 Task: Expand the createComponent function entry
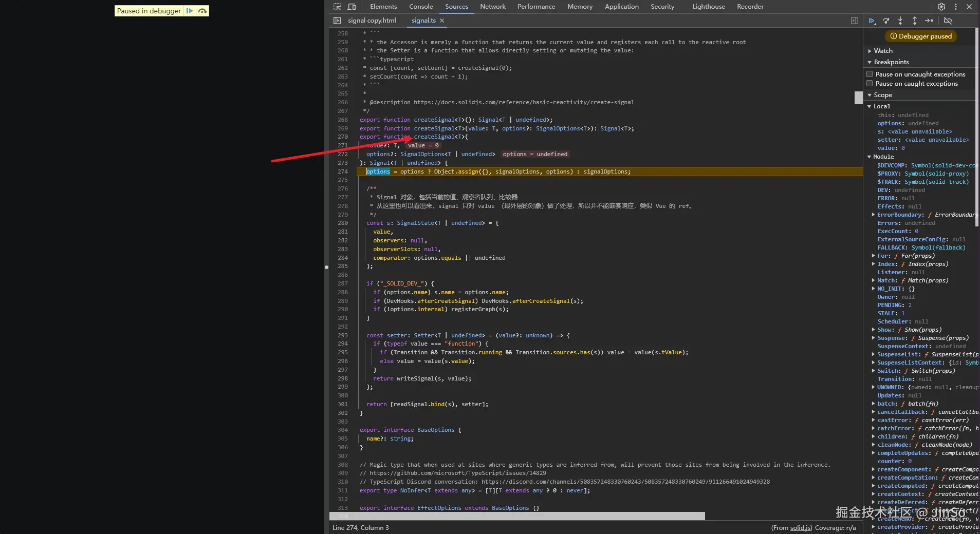coord(873,469)
